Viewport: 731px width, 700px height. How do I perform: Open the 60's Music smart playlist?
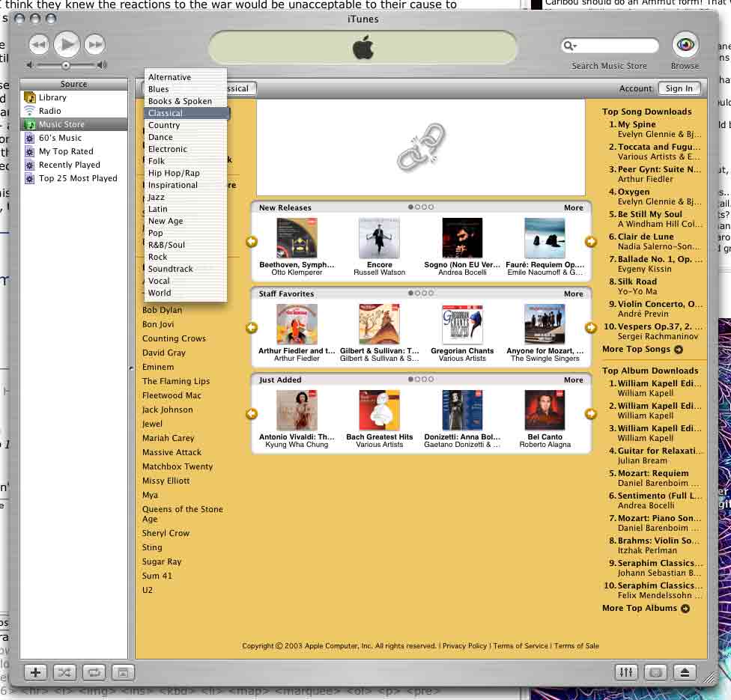[73, 138]
